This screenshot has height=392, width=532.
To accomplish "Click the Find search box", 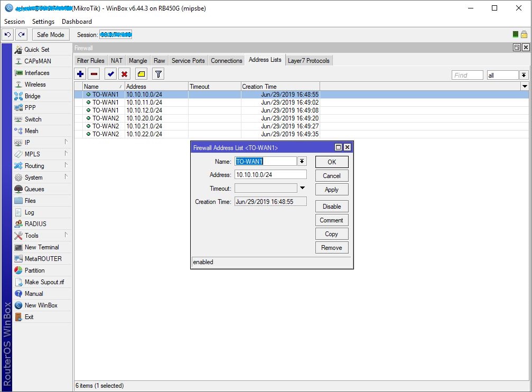I will click(x=467, y=75).
